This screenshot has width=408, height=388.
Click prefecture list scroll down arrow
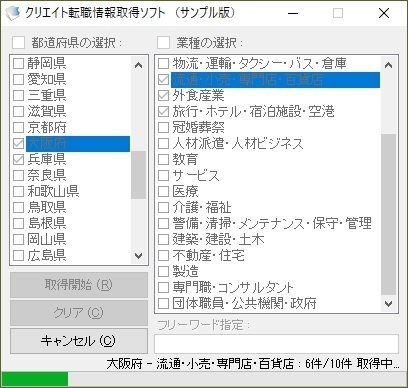point(138,256)
